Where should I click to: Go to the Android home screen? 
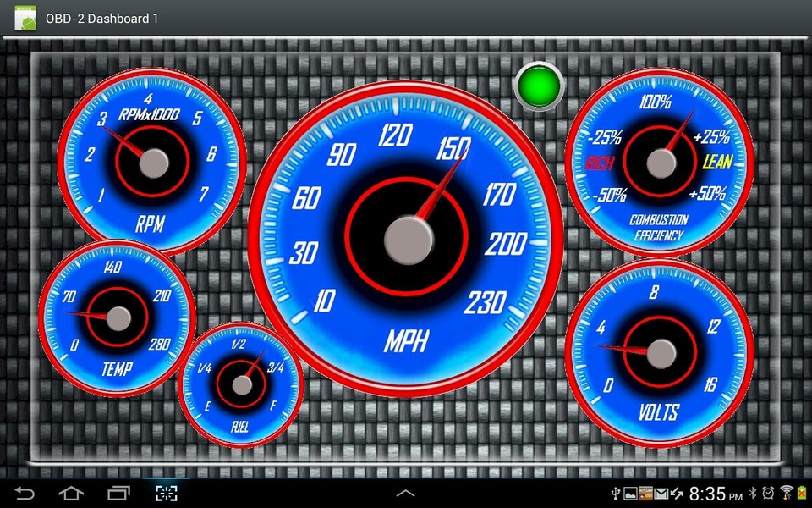pos(71,493)
